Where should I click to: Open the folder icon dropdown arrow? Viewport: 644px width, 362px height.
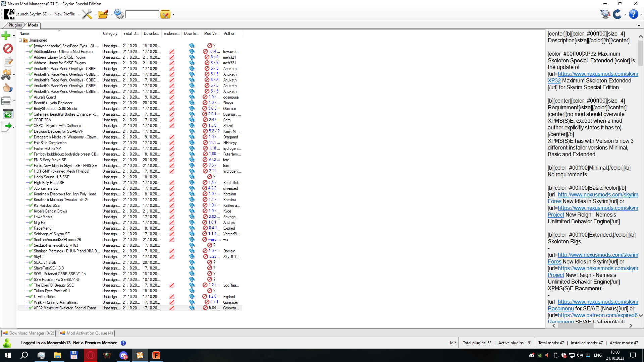(x=111, y=14)
